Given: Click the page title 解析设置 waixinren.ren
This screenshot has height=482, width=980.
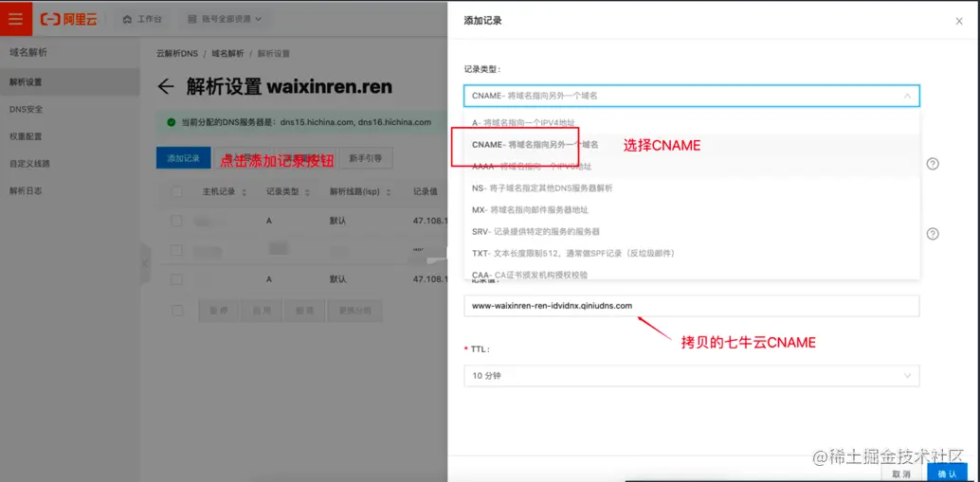Looking at the screenshot, I should (289, 86).
